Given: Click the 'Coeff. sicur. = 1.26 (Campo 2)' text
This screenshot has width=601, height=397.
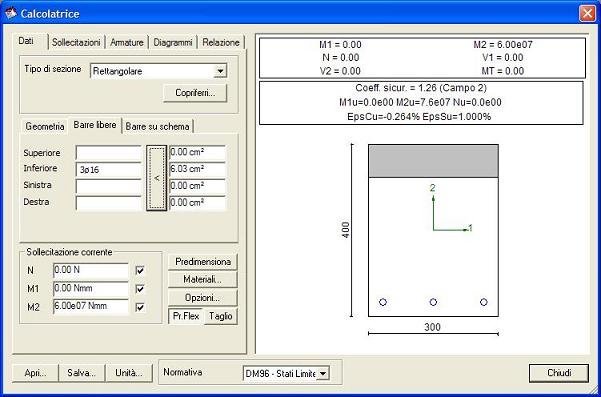Looking at the screenshot, I should (421, 88).
